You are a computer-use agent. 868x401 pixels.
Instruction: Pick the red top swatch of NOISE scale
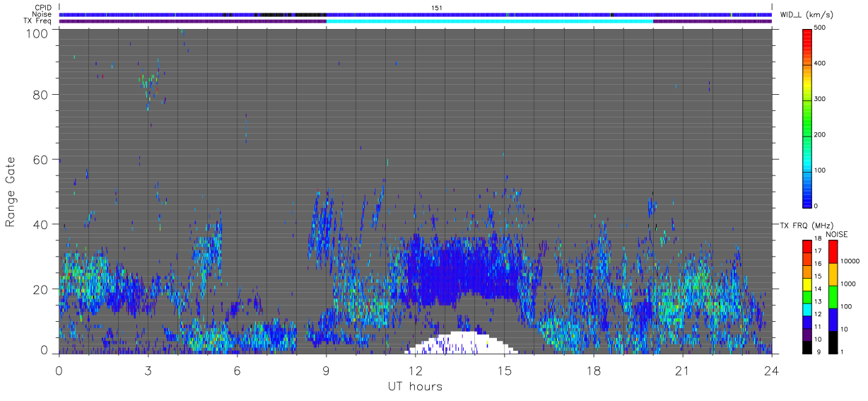coord(833,252)
